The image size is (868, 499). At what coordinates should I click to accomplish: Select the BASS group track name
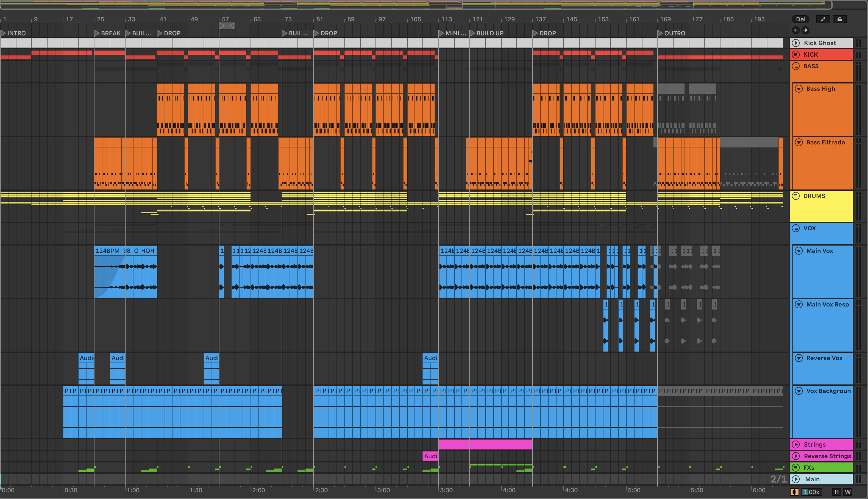pos(811,66)
